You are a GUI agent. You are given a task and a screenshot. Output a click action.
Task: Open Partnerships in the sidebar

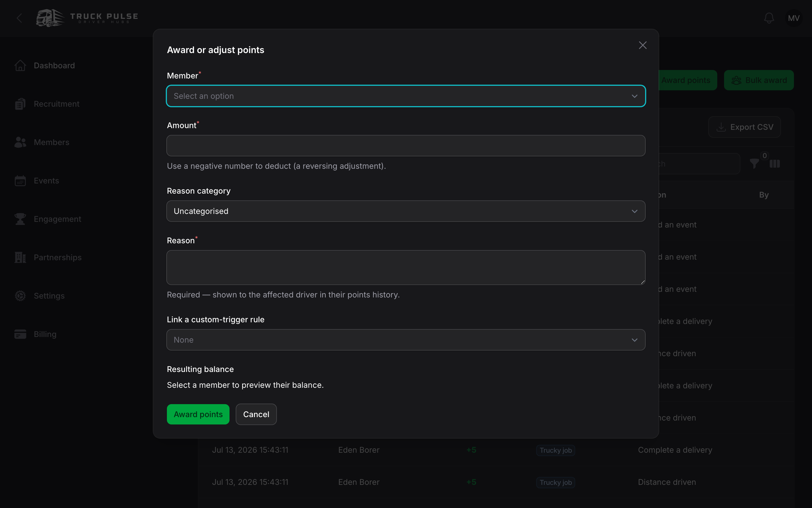pyautogui.click(x=58, y=257)
